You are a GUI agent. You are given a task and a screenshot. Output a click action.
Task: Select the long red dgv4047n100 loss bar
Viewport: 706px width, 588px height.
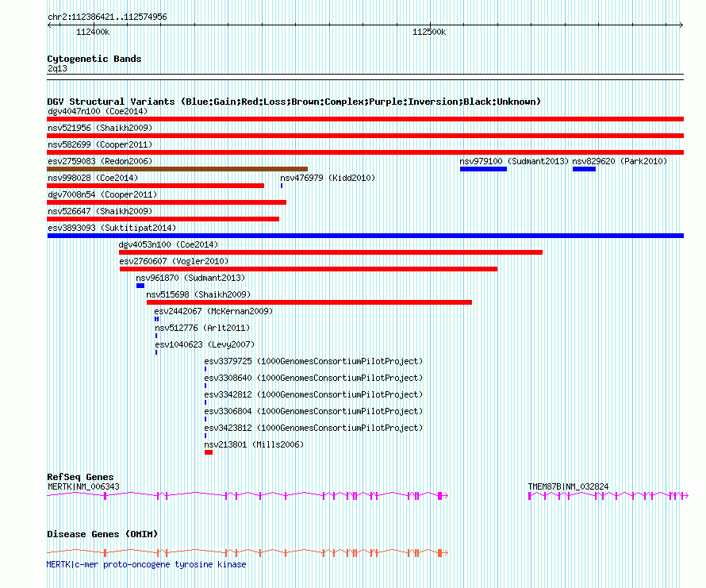(365, 119)
